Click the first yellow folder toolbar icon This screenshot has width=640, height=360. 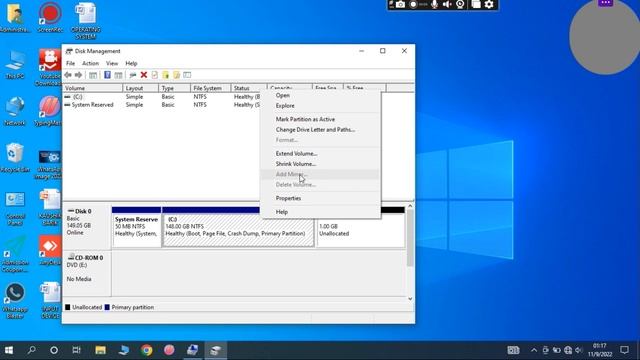165,75
